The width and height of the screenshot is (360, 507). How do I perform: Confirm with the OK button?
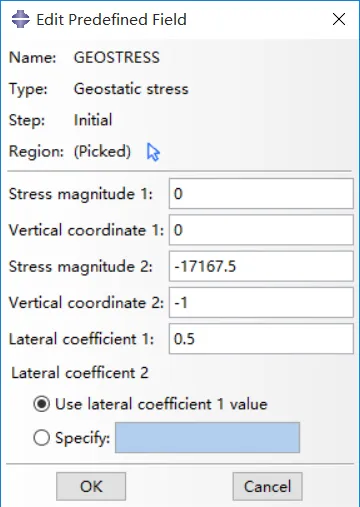point(91,486)
